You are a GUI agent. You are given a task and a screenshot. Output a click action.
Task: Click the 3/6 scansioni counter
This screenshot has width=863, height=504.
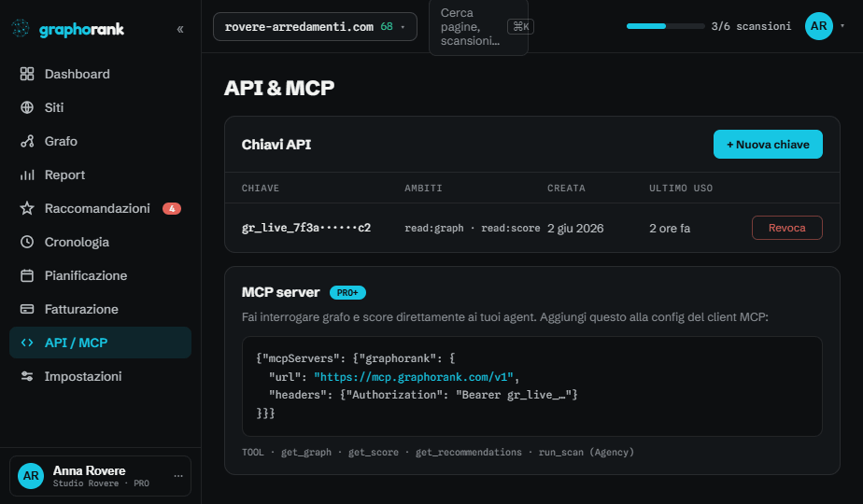751,26
